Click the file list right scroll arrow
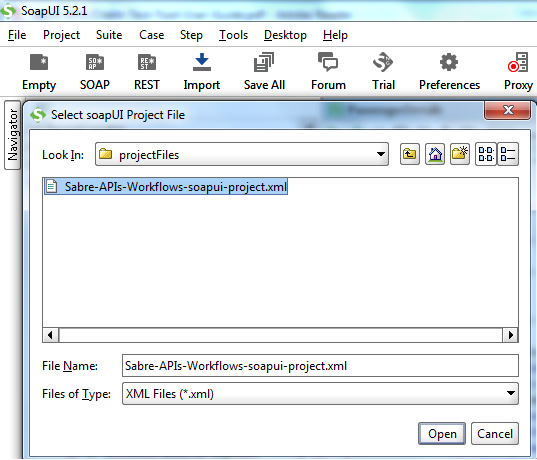The image size is (537, 460). click(510, 335)
